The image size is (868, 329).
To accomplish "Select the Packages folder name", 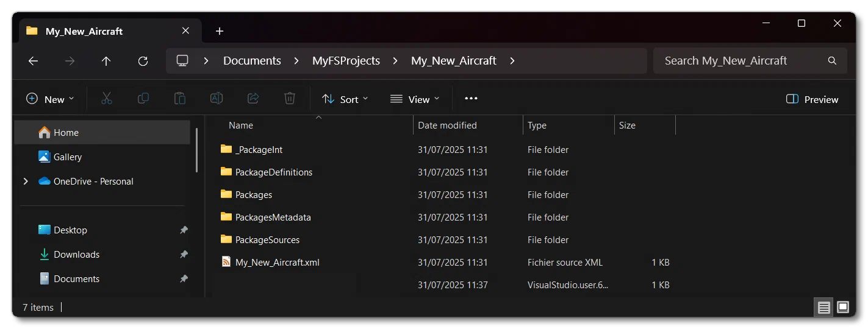I will (x=254, y=194).
